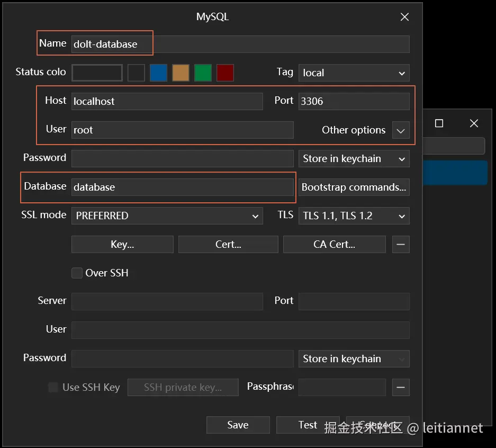
Task: Pick the tan orange status color
Action: point(181,73)
